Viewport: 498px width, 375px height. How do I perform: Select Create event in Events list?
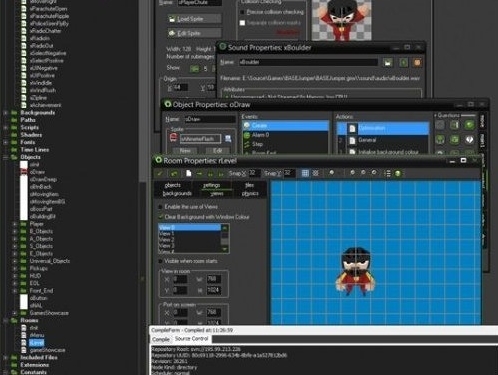coord(285,125)
